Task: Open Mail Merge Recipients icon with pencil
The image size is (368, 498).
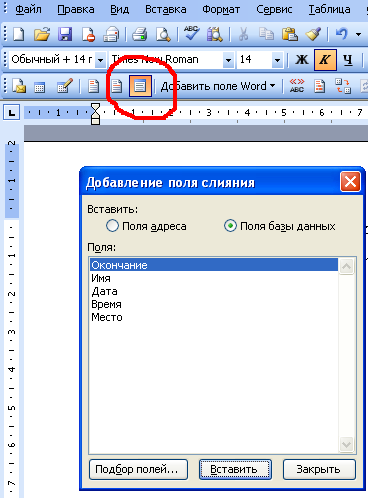Action: click(x=65, y=86)
